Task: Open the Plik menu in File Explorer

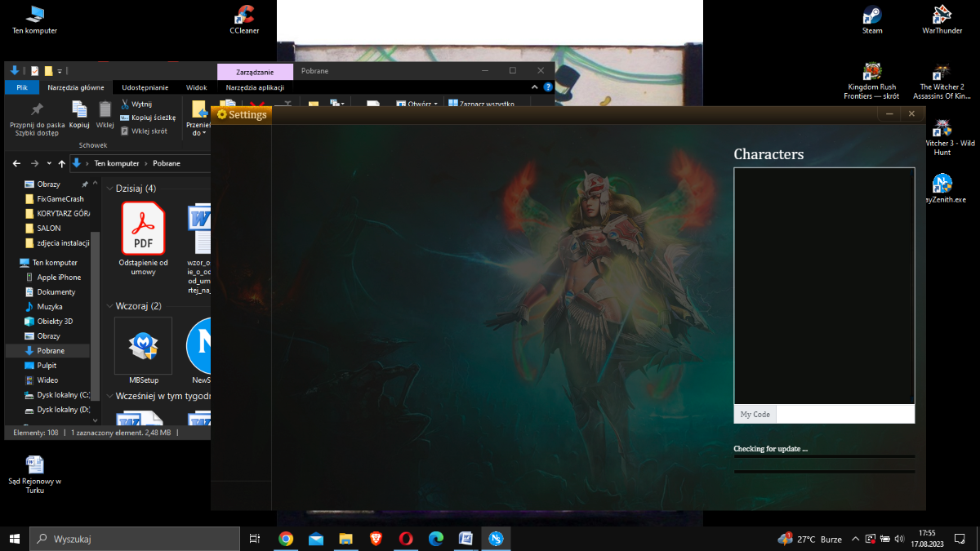Action: (x=22, y=87)
